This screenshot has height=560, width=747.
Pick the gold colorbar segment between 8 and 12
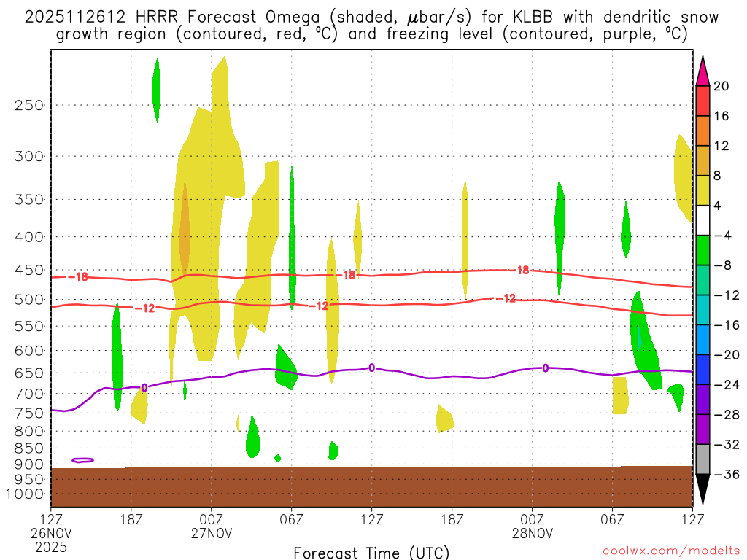(x=703, y=161)
